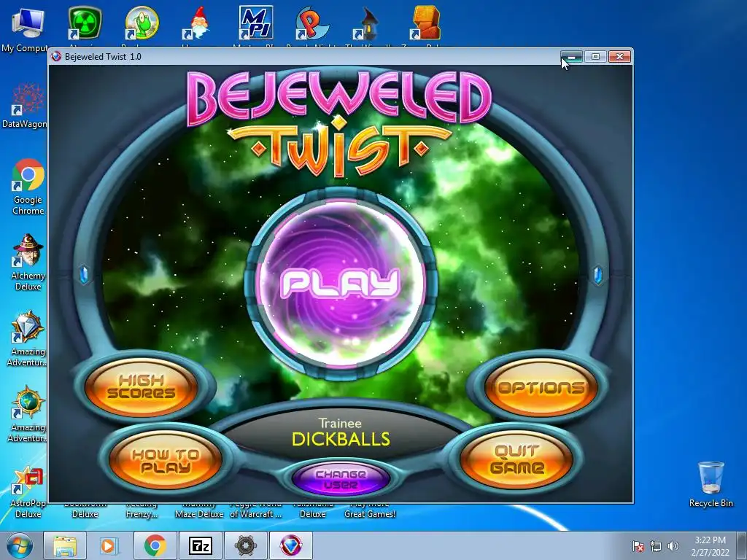
Task: Maximize the Bejeweled Twist window
Action: 595,57
